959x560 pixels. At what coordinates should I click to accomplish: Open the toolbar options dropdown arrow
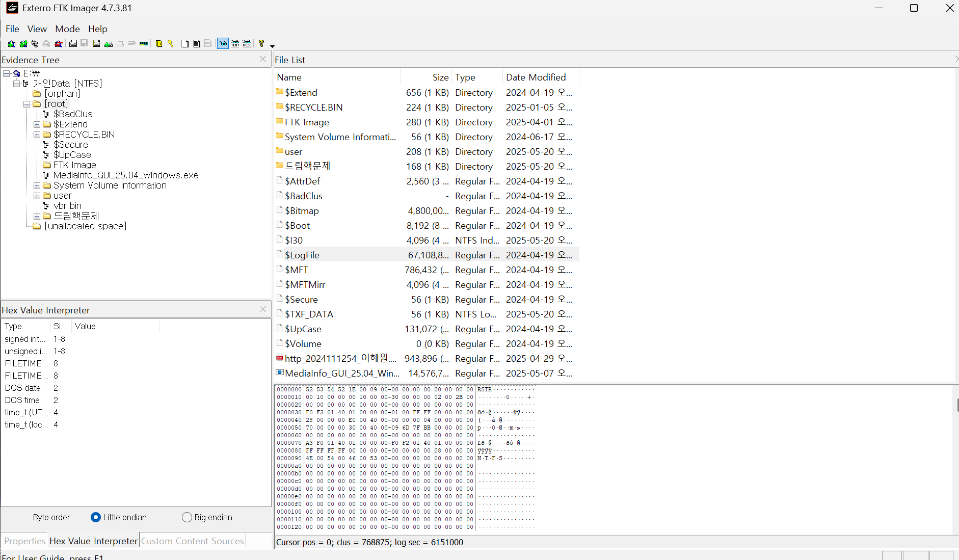coord(272,46)
